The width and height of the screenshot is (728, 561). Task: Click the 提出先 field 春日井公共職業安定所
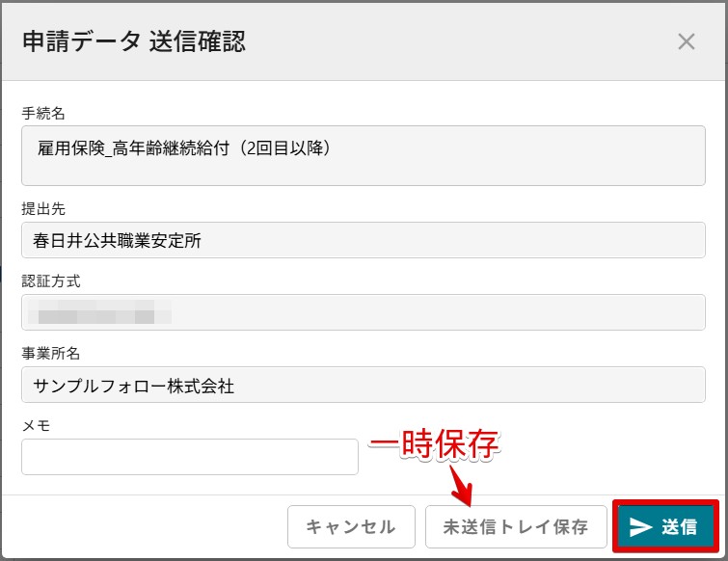[x=364, y=240]
